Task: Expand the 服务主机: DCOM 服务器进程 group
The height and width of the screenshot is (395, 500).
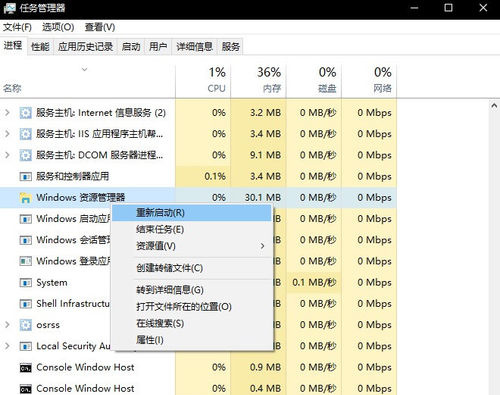Action: click(x=7, y=155)
